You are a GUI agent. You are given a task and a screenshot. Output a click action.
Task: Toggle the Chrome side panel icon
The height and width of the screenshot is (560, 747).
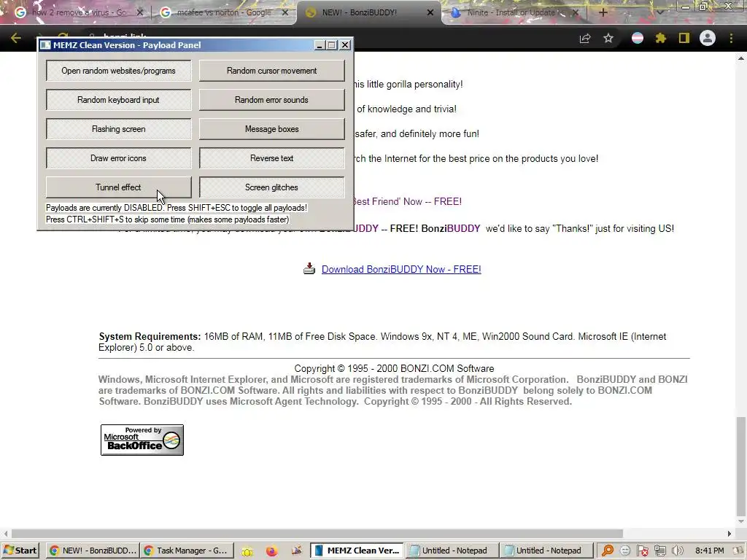(x=684, y=38)
